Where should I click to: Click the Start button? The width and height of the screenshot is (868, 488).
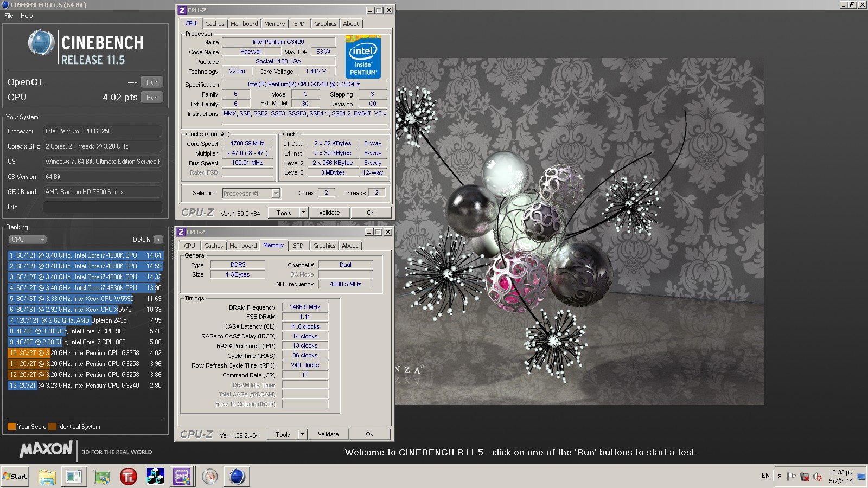[x=15, y=477]
